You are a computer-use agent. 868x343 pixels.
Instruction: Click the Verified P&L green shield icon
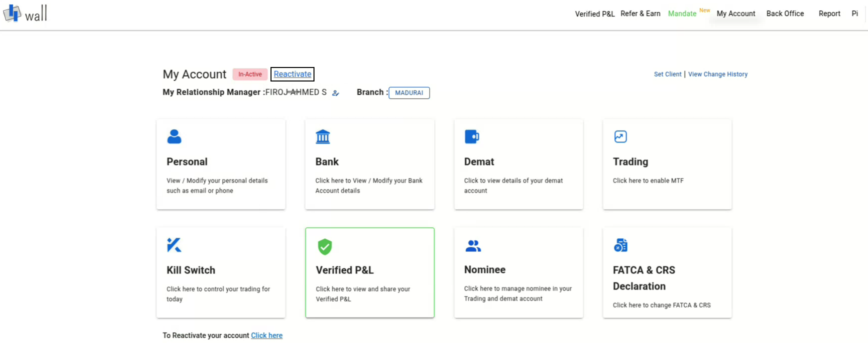pyautogui.click(x=324, y=246)
